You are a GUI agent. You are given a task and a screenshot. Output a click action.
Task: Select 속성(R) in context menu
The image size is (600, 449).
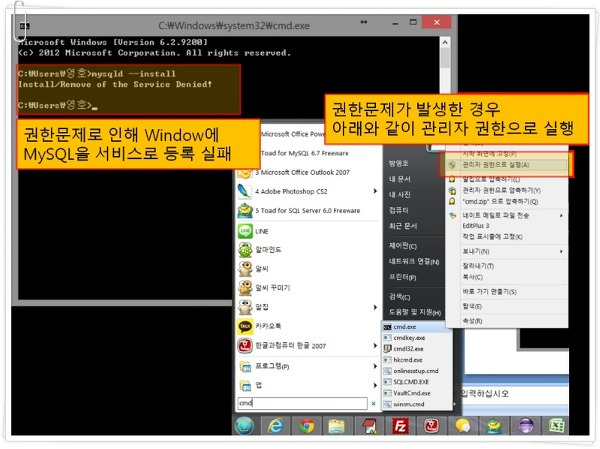pyautogui.click(x=506, y=321)
